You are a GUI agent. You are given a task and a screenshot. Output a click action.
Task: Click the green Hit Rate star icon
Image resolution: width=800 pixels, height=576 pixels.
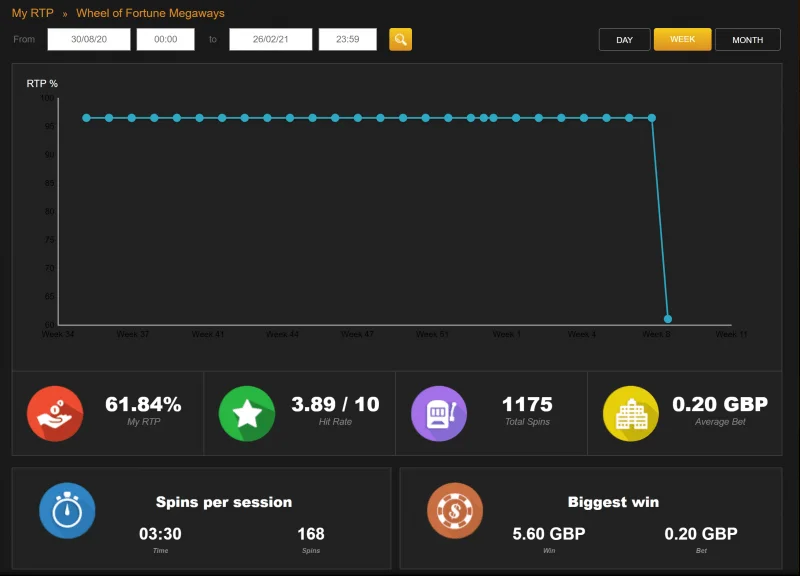[x=247, y=414]
